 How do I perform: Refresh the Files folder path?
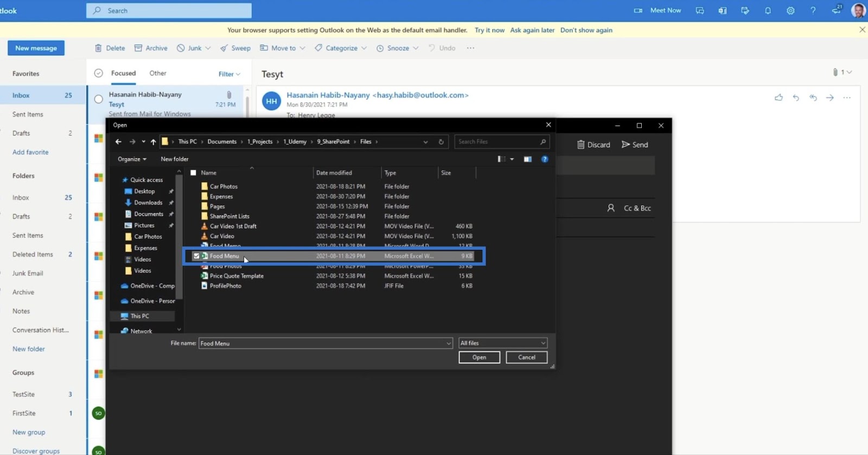tap(441, 142)
